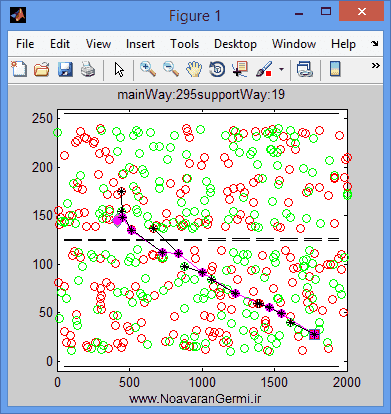Click the y-axis tick label 50
Image resolution: width=391 pixels, height=414 pixels.
click(x=46, y=313)
